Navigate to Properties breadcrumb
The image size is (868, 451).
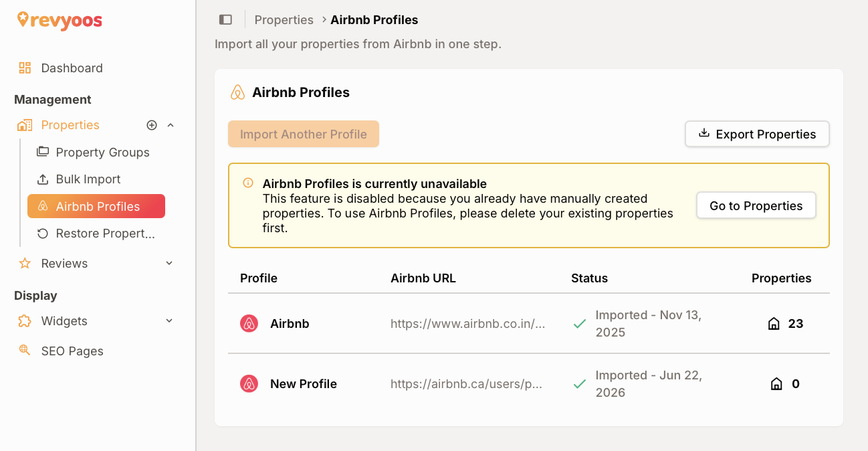pyautogui.click(x=284, y=20)
